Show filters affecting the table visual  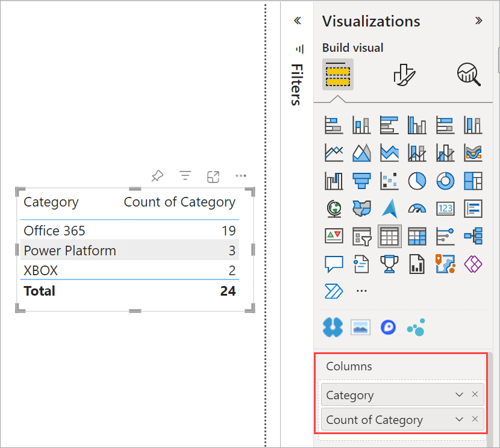click(185, 176)
